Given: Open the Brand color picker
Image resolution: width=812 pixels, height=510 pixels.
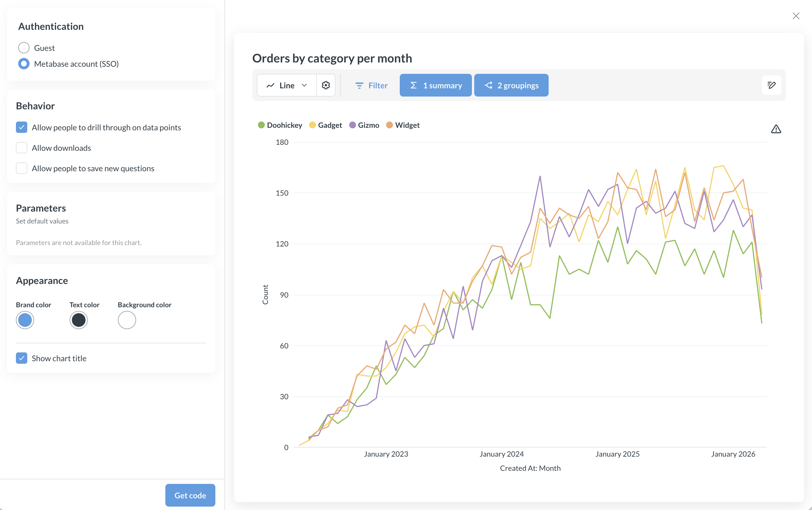Looking at the screenshot, I should [25, 320].
